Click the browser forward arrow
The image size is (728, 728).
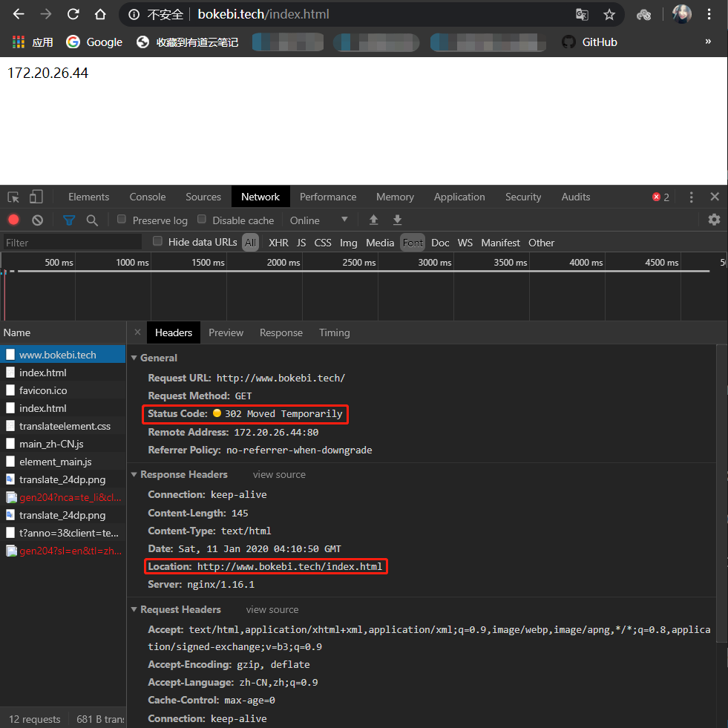coord(45,14)
